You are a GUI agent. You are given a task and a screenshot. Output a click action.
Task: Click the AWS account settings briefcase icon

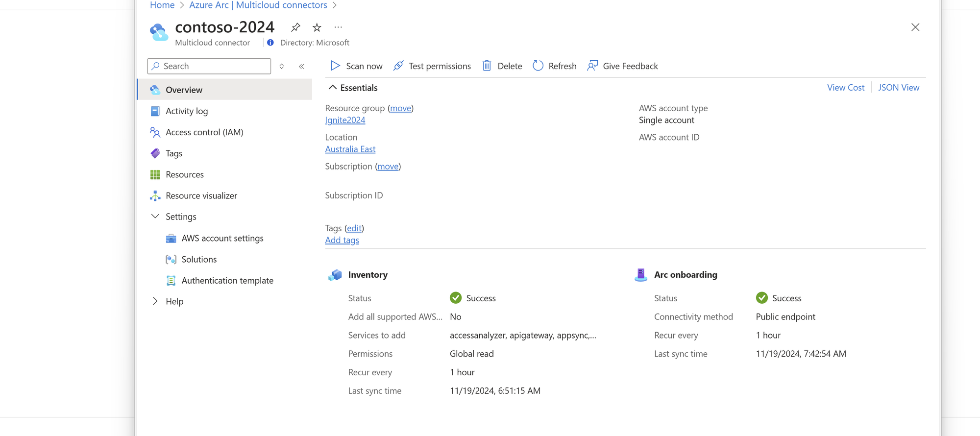pyautogui.click(x=171, y=239)
